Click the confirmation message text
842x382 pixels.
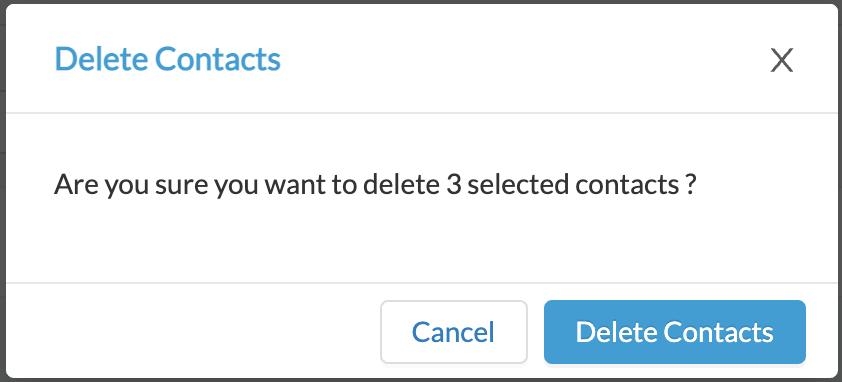coord(375,185)
